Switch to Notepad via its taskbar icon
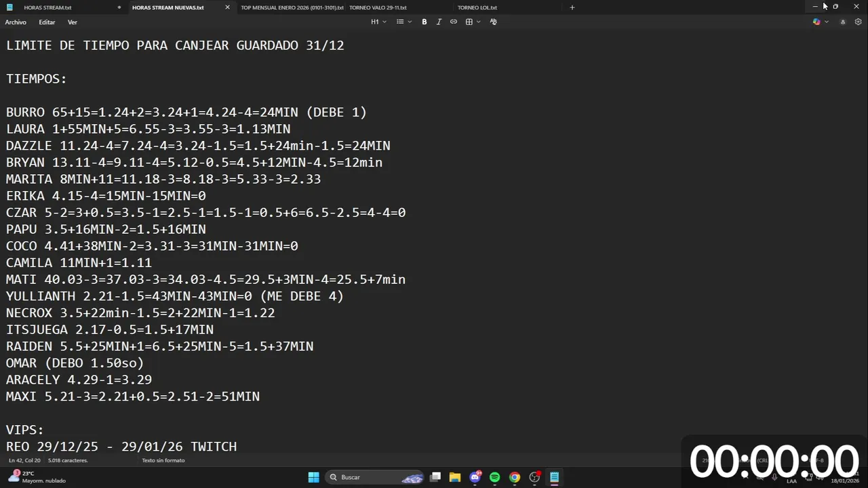This screenshot has height=488, width=868. (x=554, y=477)
